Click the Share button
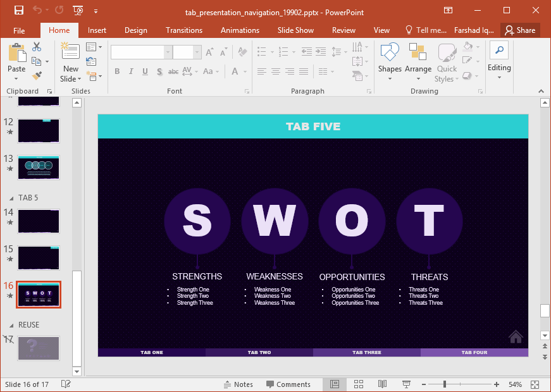Image resolution: width=551 pixels, height=392 pixels. coord(520,30)
